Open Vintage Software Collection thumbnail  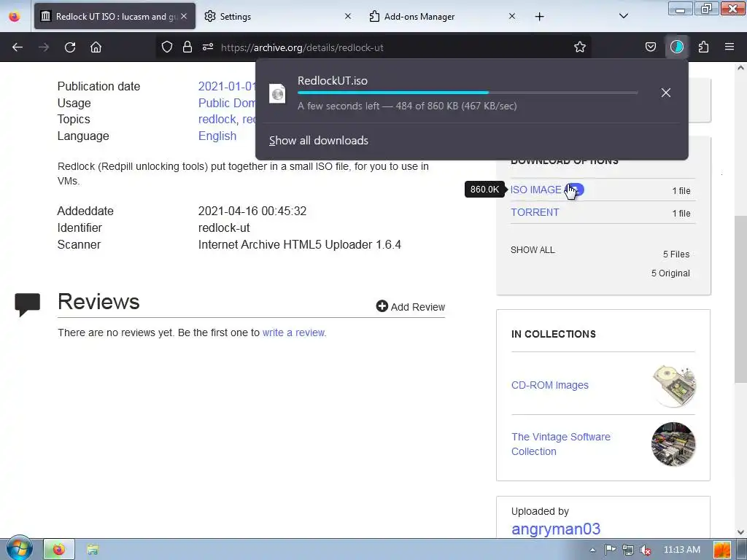673,444
